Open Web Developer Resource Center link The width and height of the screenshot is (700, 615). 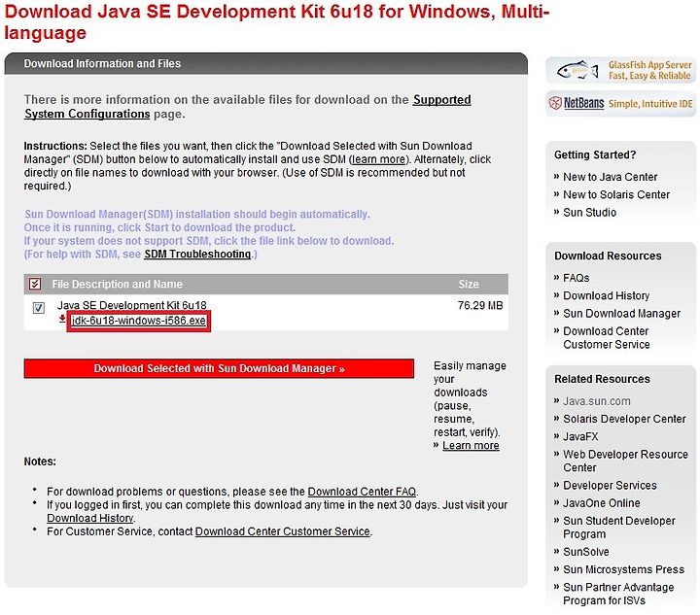[x=625, y=461]
